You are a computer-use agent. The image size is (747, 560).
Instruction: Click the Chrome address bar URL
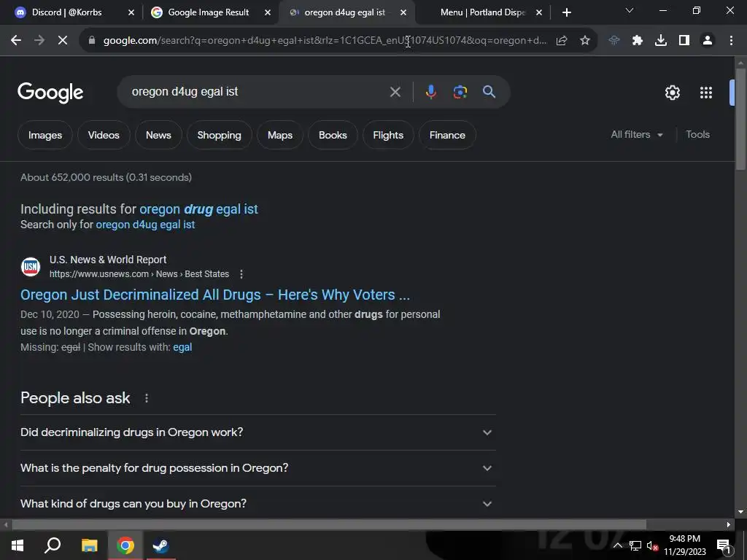pyautogui.click(x=325, y=41)
